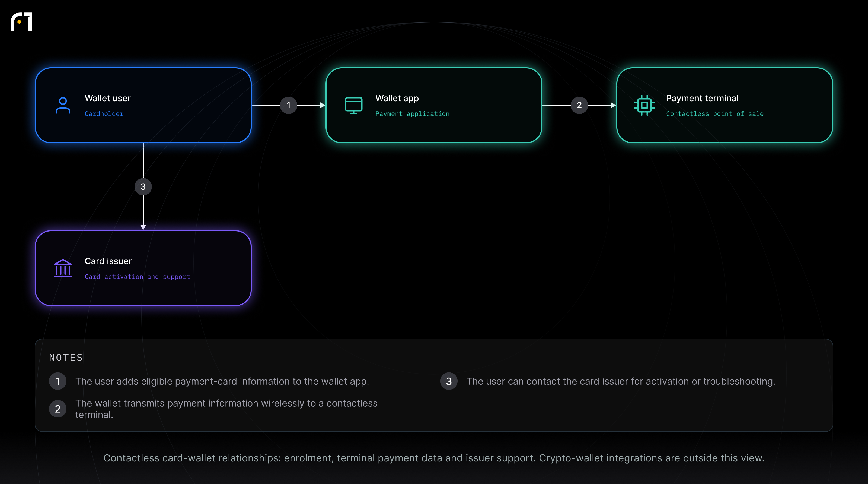Click the number 2 badge in Notes
868x484 pixels.
[x=58, y=409]
